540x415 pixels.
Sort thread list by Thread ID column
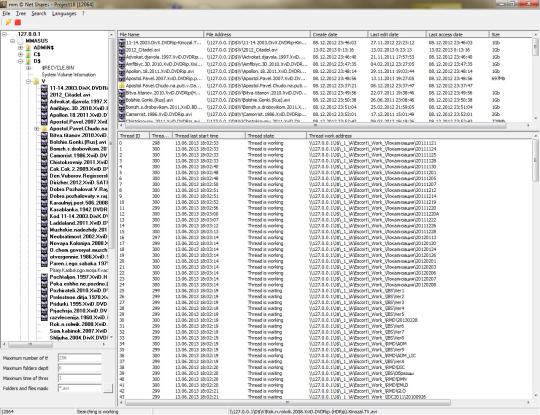click(134, 136)
